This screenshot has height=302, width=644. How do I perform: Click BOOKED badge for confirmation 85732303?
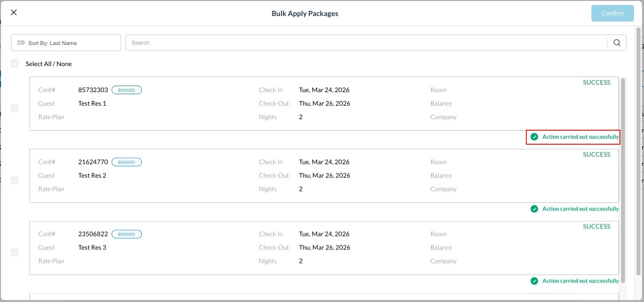point(127,90)
